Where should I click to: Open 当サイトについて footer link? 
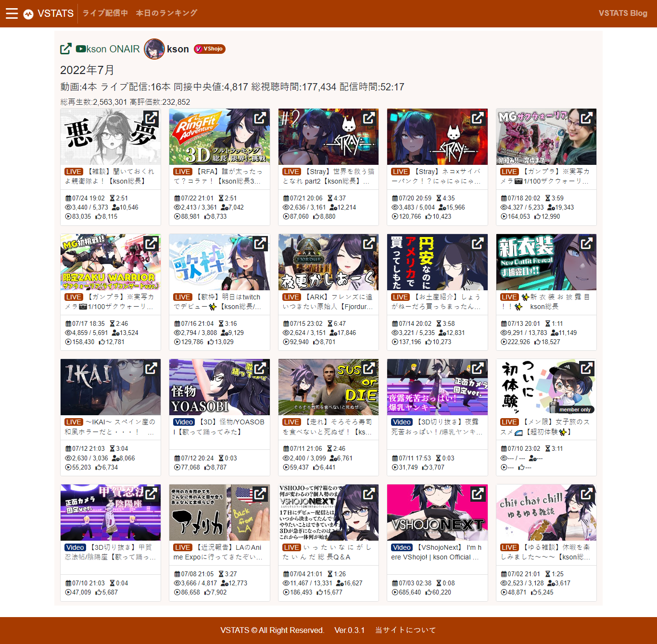coord(405,630)
